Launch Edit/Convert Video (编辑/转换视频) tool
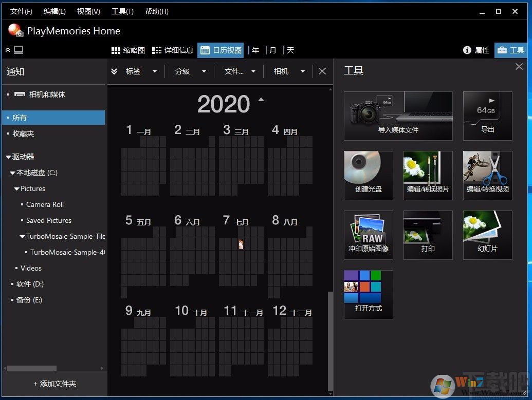The height and width of the screenshot is (400, 532). 487,175
